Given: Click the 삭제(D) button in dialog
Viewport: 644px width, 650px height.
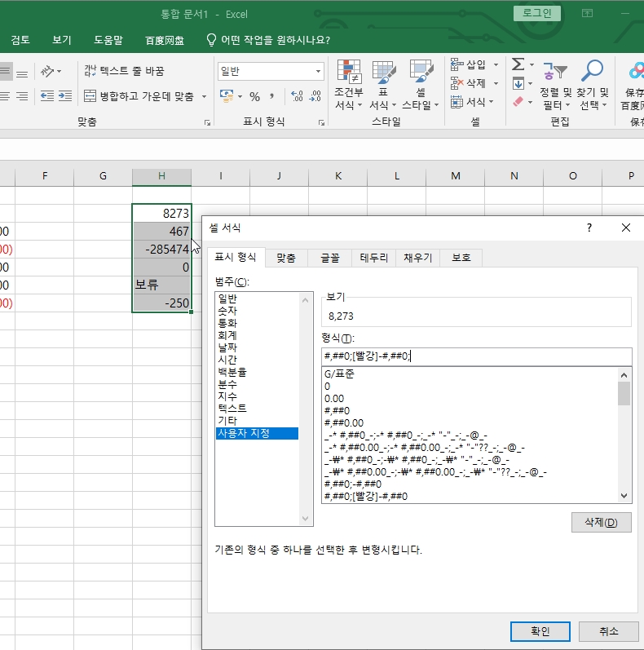Looking at the screenshot, I should (602, 522).
